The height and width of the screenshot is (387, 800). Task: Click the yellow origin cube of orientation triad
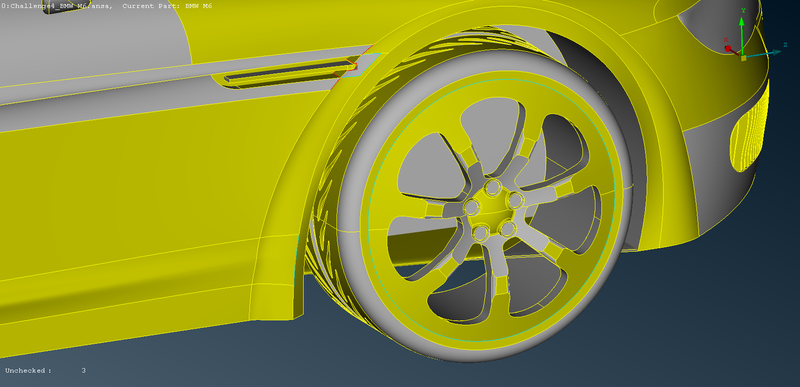tap(743, 59)
